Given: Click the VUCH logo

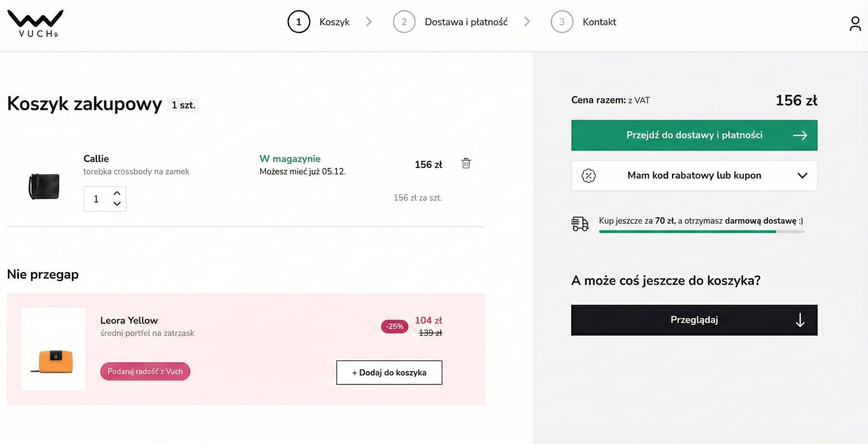Looking at the screenshot, I should 35,22.
